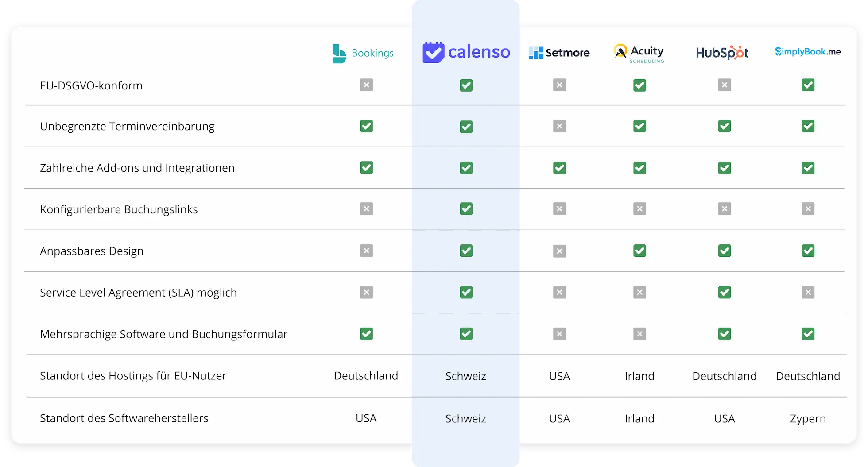This screenshot has height=467, width=868.
Task: Click SimplyBook.me check mark for EU-DSGVO-konform
Action: 808,85
